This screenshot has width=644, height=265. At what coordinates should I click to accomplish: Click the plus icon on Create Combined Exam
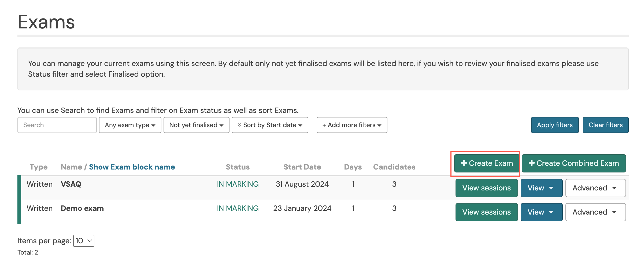(x=532, y=163)
